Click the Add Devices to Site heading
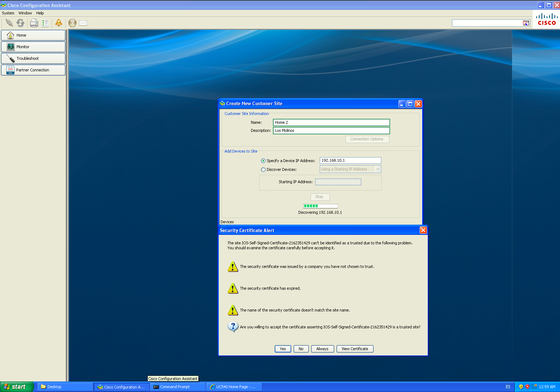This screenshot has width=560, height=392. coord(241,151)
